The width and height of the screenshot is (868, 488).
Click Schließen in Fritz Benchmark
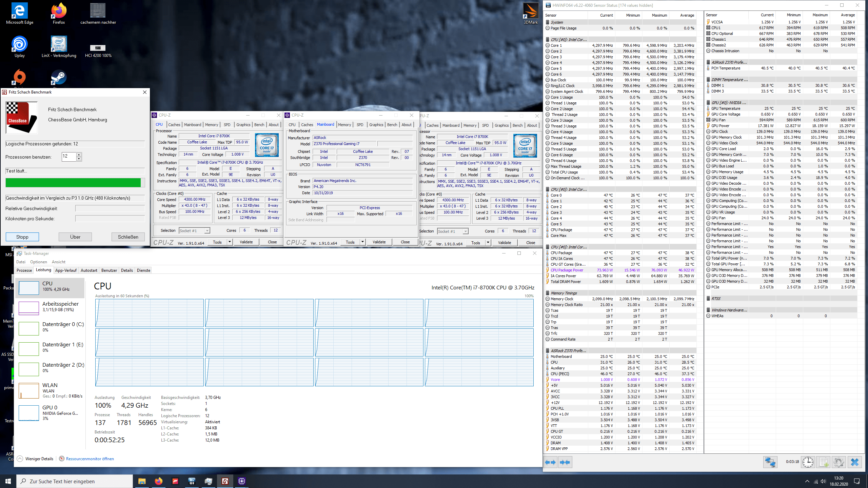pyautogui.click(x=128, y=237)
